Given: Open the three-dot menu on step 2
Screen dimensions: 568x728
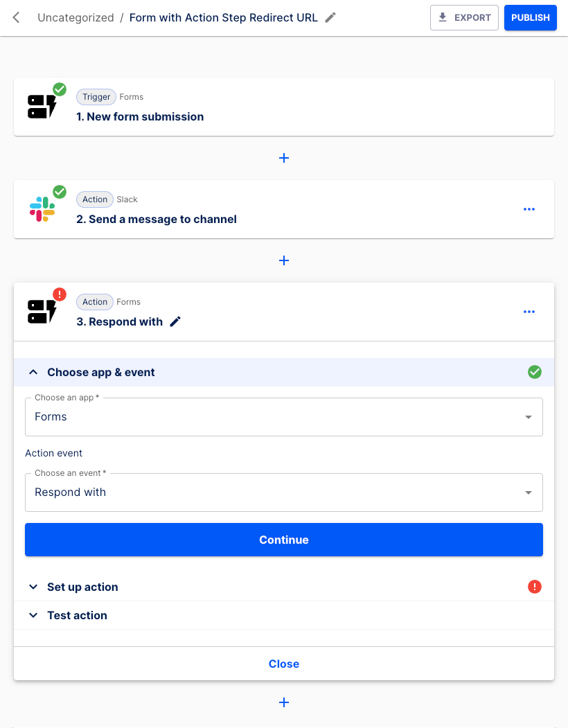Looking at the screenshot, I should 529,209.
